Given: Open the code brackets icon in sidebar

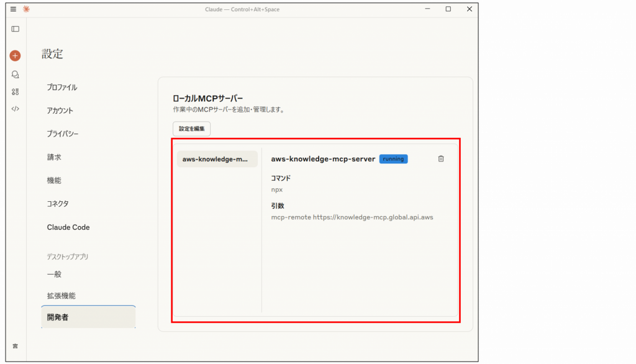Looking at the screenshot, I should coord(15,109).
